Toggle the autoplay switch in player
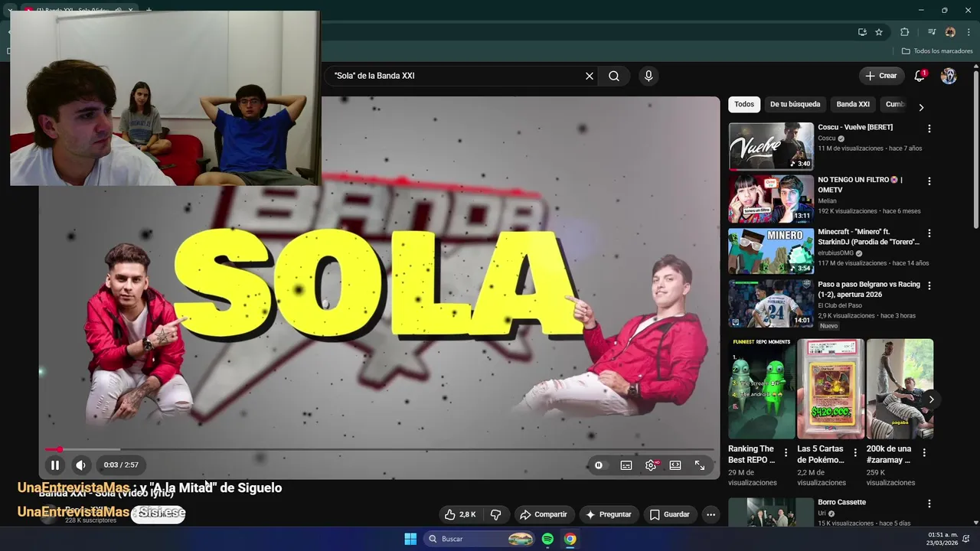This screenshot has height=551, width=980. [599, 465]
